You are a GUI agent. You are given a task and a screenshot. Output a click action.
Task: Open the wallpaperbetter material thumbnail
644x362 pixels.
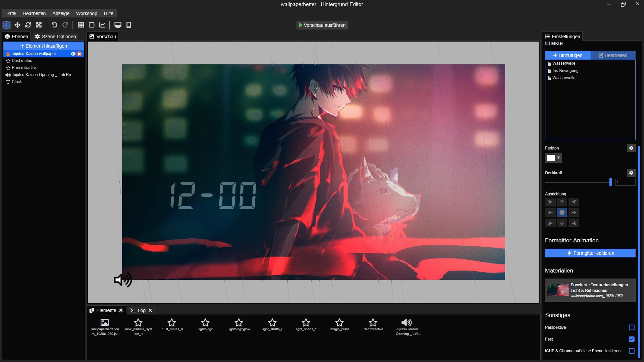[x=557, y=290]
